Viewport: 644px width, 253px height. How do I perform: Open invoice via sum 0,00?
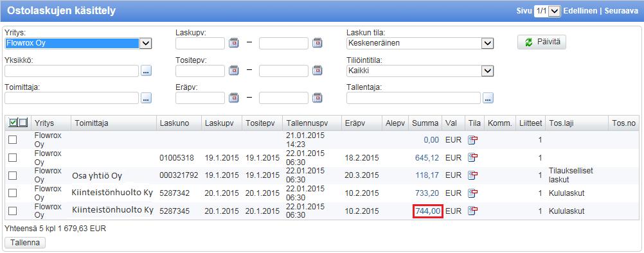pos(431,140)
